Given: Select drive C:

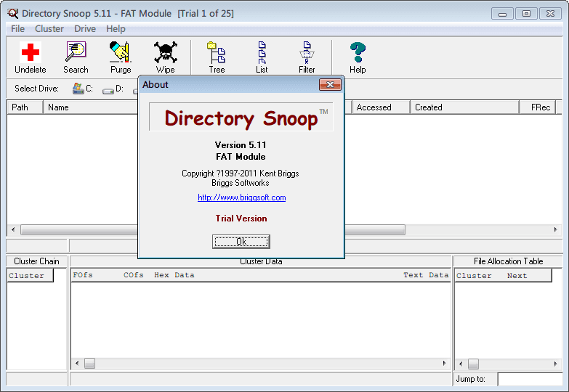Looking at the screenshot, I should pos(83,89).
